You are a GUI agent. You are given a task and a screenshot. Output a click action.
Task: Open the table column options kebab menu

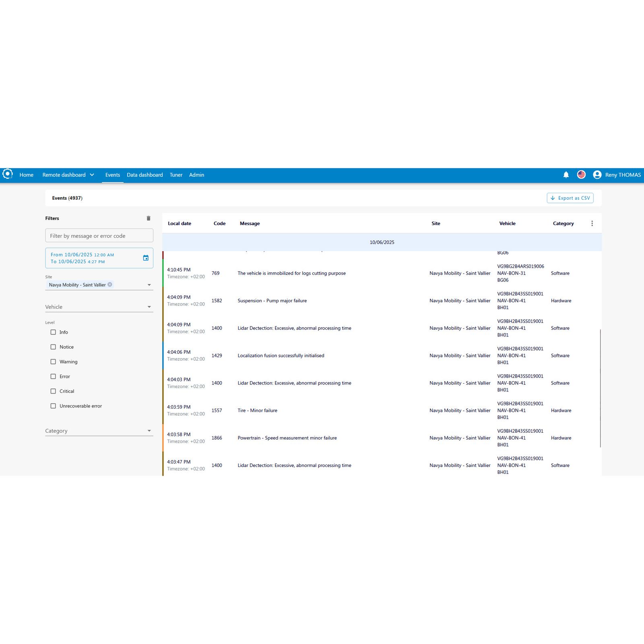pos(592,223)
